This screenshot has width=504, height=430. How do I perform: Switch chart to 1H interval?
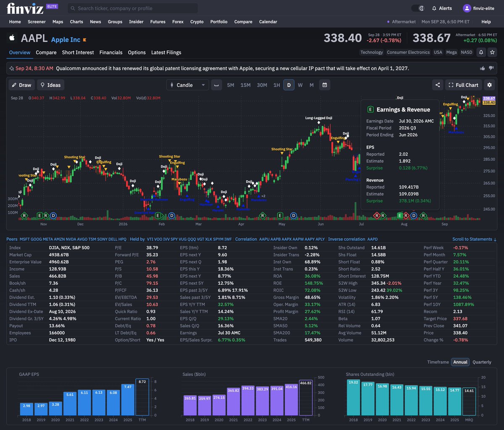[x=276, y=85]
